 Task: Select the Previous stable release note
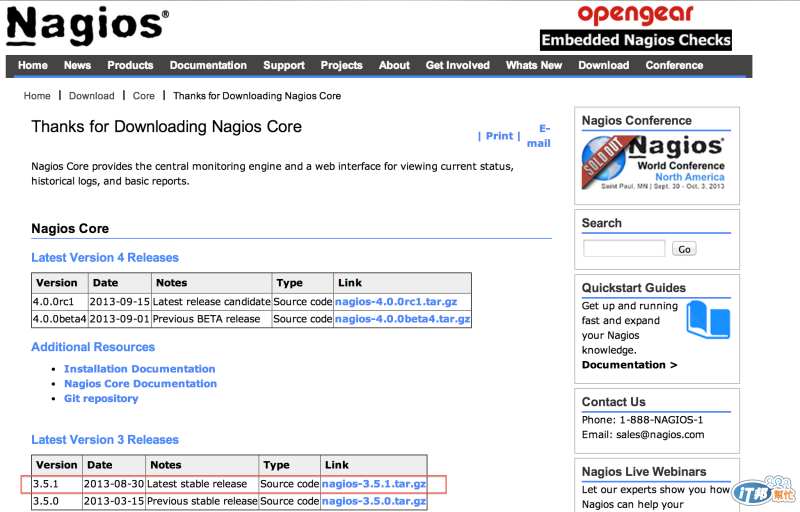coord(202,501)
